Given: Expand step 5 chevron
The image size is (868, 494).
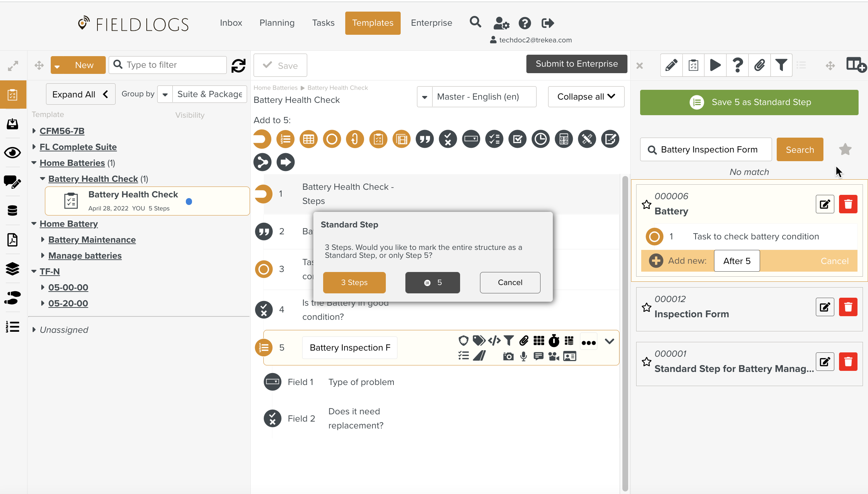Looking at the screenshot, I should tap(610, 341).
